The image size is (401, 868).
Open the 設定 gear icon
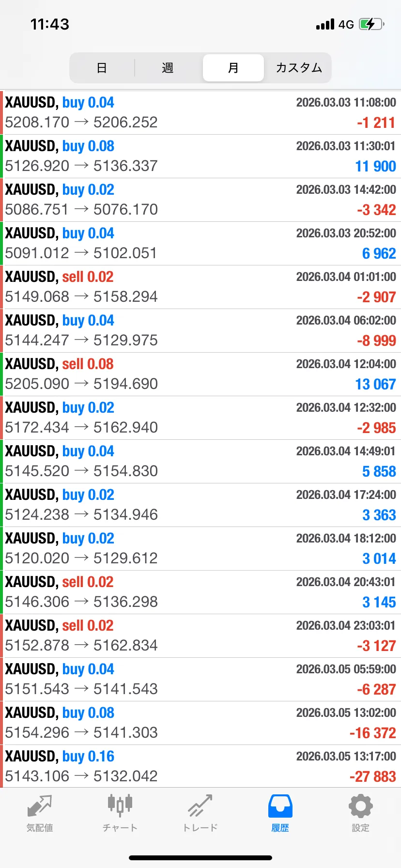360,806
